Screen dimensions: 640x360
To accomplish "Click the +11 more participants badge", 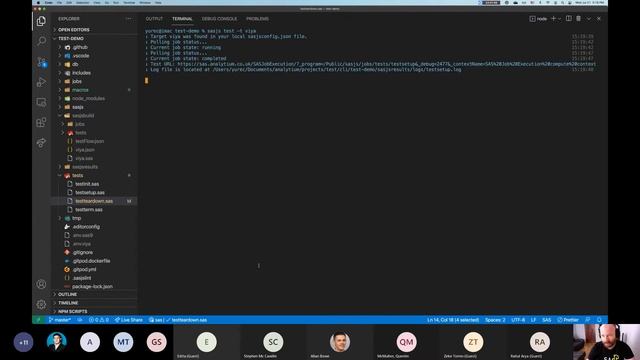I will tap(23, 342).
